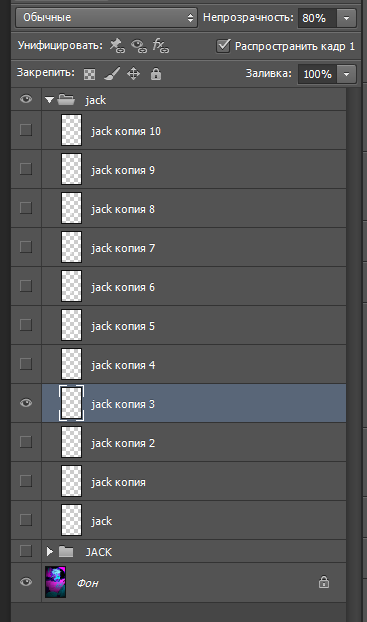Select the jack копия 7 layer
The image size is (367, 622).
194,247
